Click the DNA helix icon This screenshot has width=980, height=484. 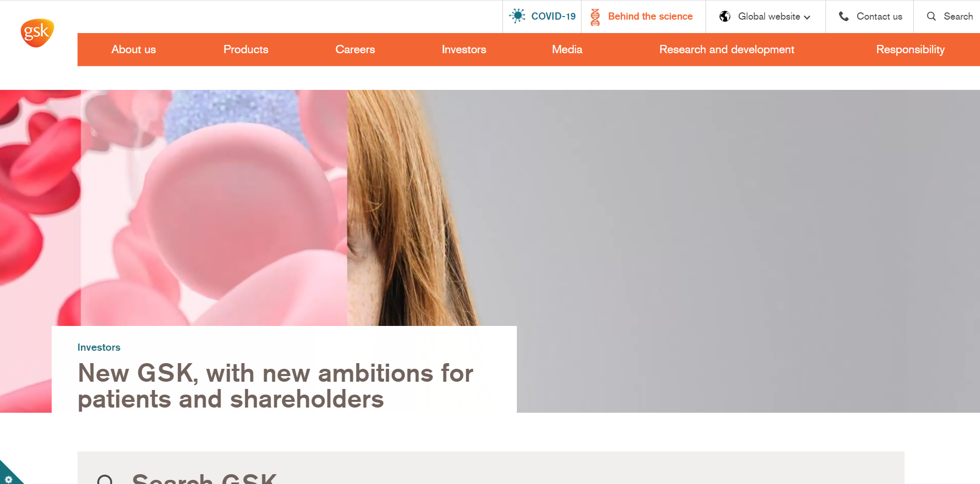click(x=595, y=17)
